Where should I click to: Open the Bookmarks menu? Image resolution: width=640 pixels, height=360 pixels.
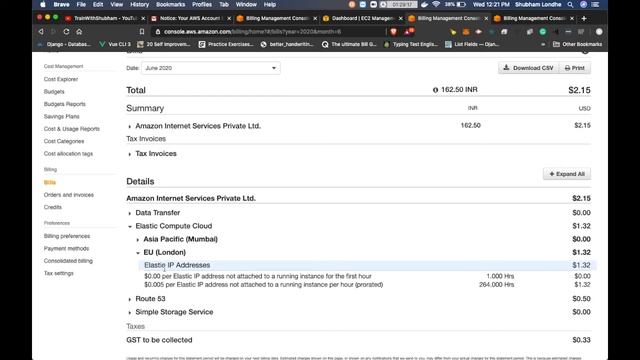point(170,4)
